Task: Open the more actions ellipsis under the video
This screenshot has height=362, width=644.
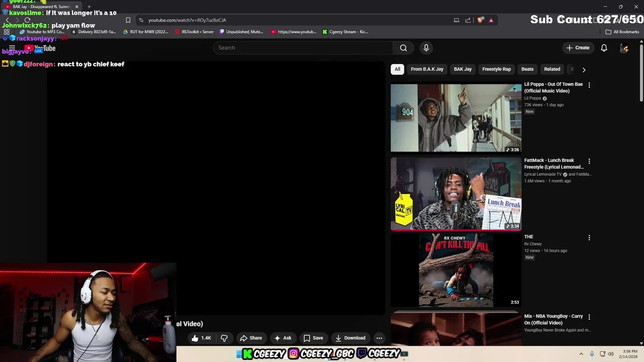Action: click(x=379, y=338)
